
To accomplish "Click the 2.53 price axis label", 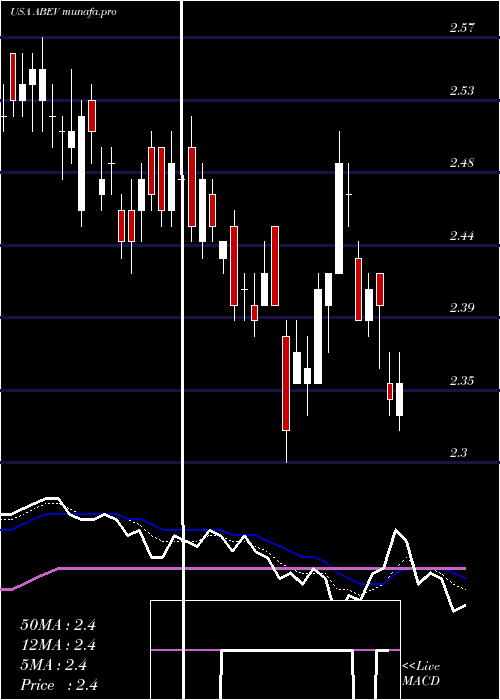I will click(x=462, y=91).
